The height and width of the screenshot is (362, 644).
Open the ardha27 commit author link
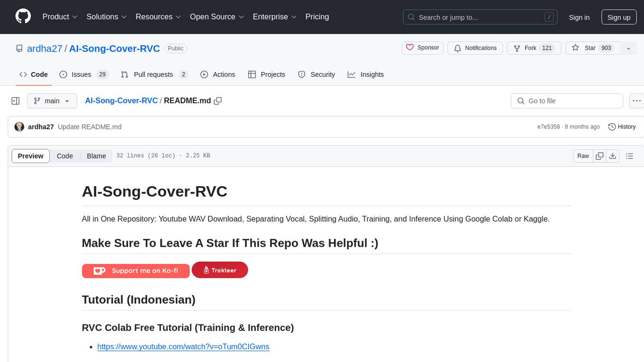(41, 127)
